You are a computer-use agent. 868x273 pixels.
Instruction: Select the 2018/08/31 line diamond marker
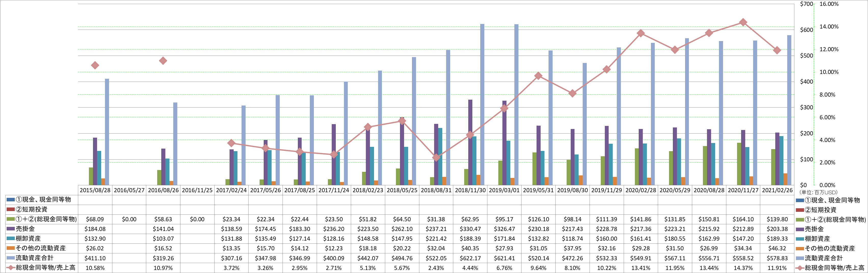point(436,157)
